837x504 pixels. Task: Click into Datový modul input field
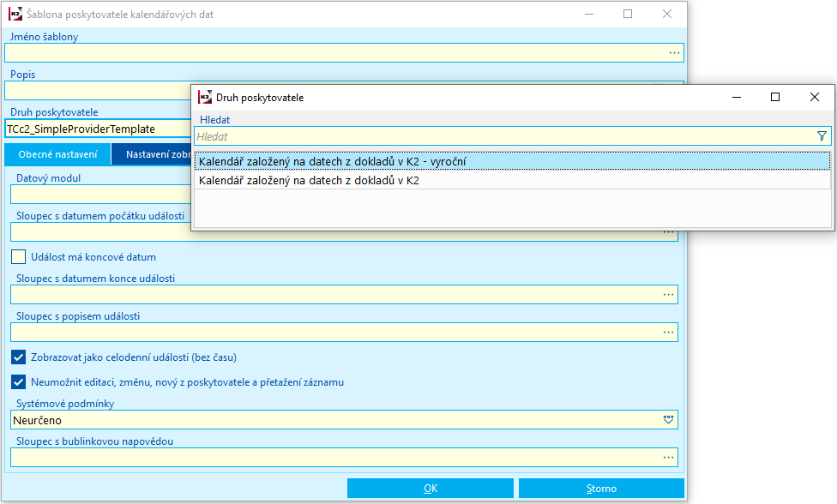(100, 194)
